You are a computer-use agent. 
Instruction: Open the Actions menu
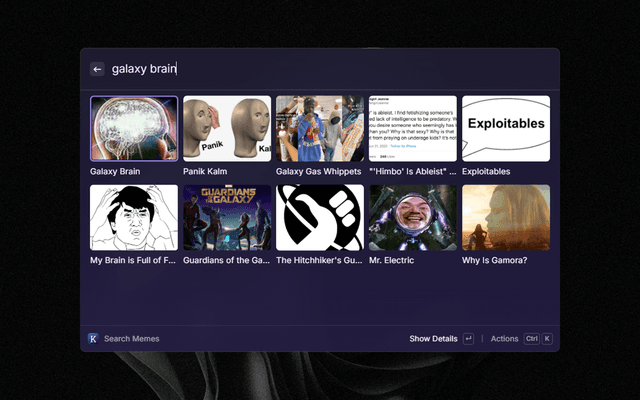[x=504, y=339]
